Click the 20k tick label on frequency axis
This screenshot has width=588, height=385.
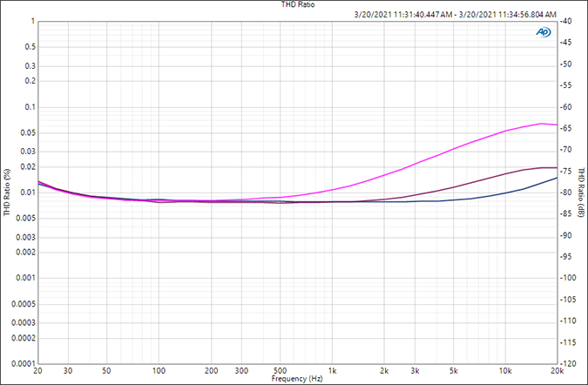(x=556, y=370)
